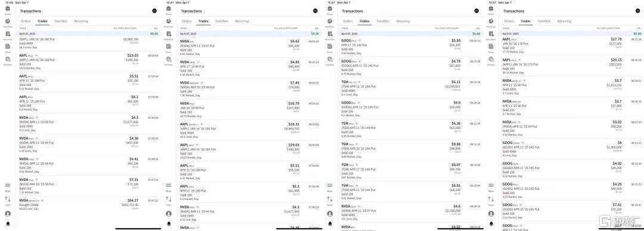Switch to Recurring tab in the 15:48 screenshot

pos(81,21)
